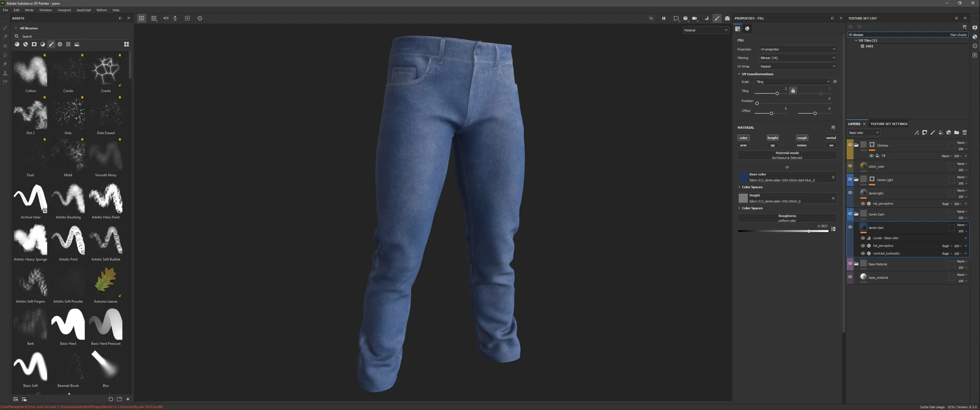Select the paint brush mode icon in top toolbar
The width and height of the screenshot is (980, 410).
717,18
